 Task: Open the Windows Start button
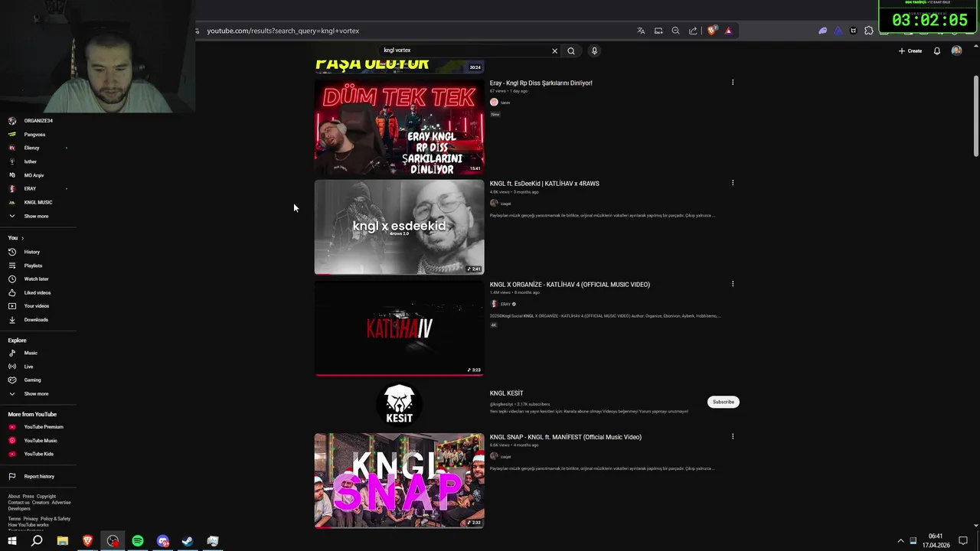[11, 541]
